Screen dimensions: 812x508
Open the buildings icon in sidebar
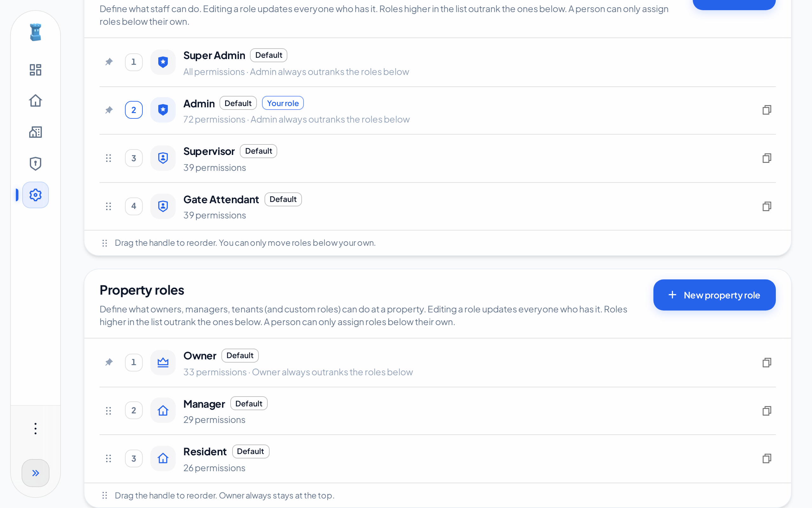coord(35,132)
